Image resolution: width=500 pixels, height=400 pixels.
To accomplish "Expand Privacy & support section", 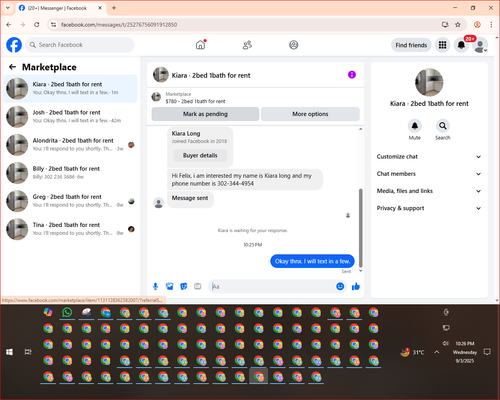I will pos(429,208).
